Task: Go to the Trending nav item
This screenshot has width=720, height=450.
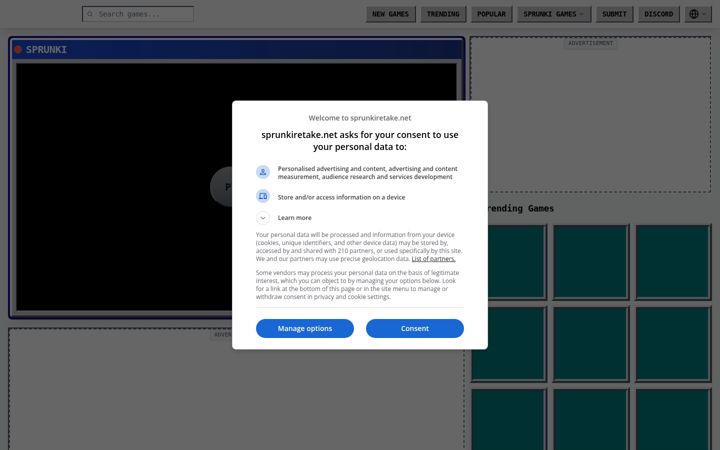Action: (x=443, y=14)
